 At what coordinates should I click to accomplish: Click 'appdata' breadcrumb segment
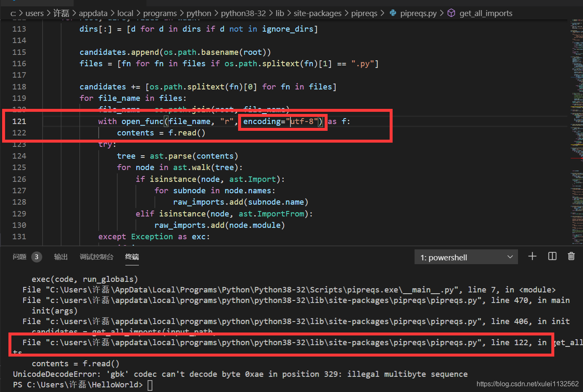click(93, 13)
